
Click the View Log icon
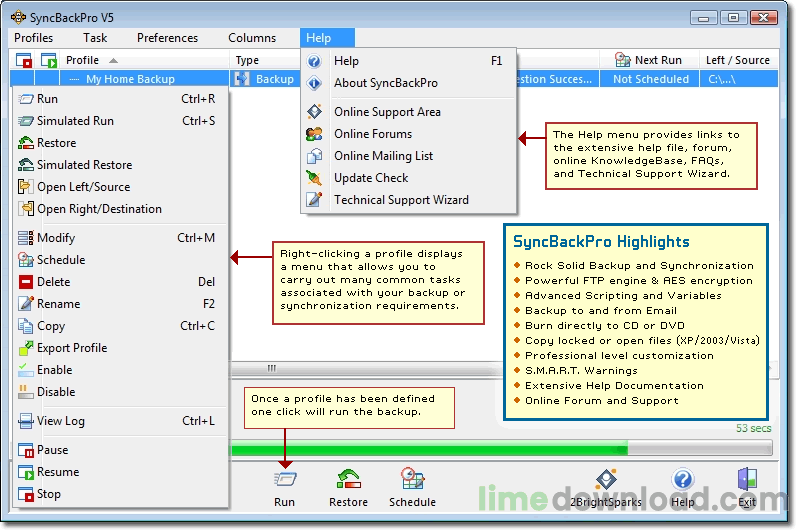click(x=26, y=421)
